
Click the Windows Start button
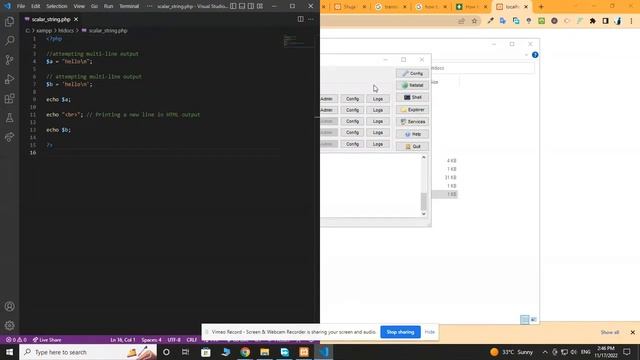9,352
